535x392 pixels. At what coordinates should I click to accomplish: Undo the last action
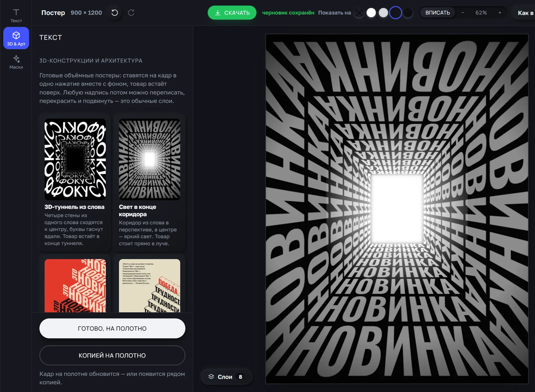pos(115,13)
